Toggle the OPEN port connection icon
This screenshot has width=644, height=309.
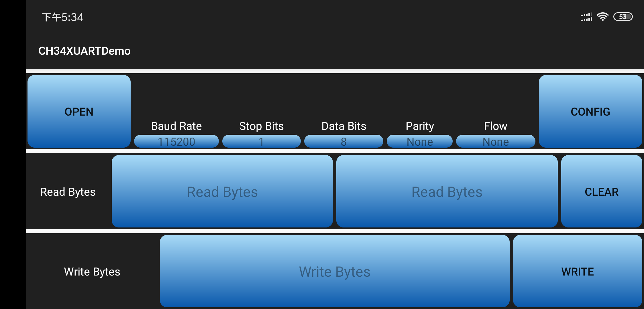point(79,111)
